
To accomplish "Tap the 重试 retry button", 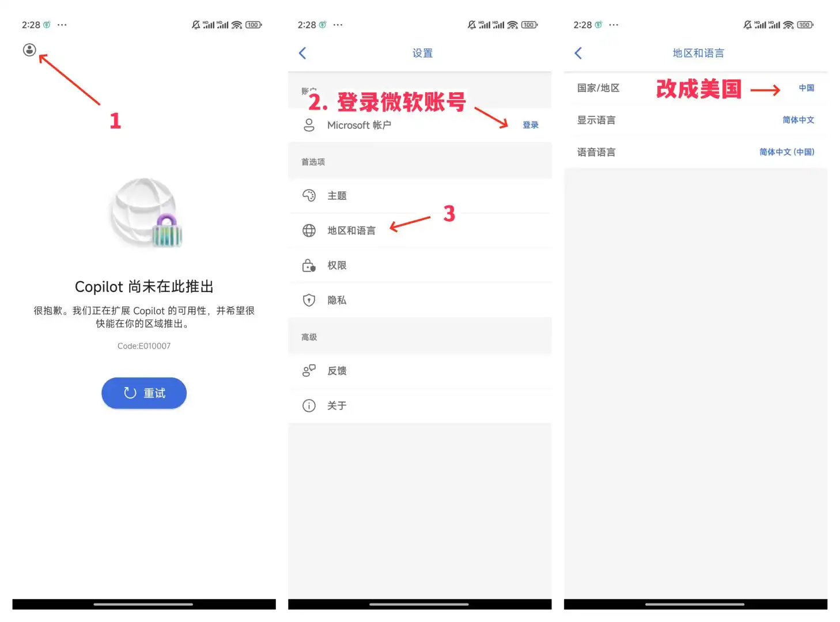I will coord(144,393).
